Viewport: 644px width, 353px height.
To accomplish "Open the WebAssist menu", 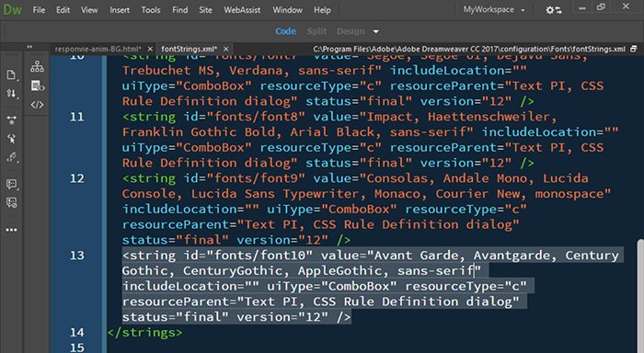I will (x=242, y=10).
